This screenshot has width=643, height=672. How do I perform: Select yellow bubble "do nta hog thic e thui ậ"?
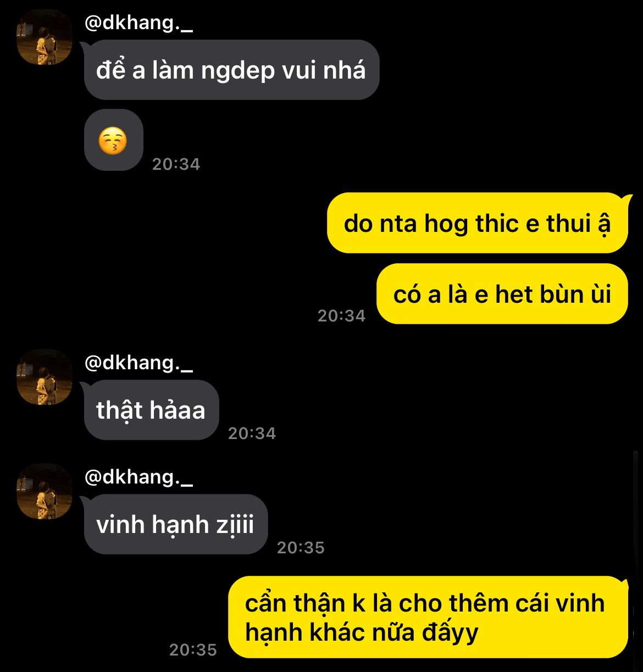(478, 223)
